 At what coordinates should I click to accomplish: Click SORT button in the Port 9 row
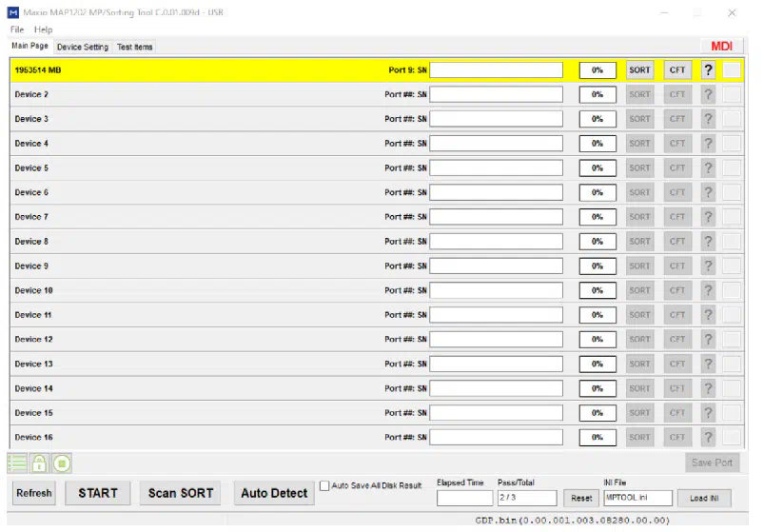tap(639, 70)
